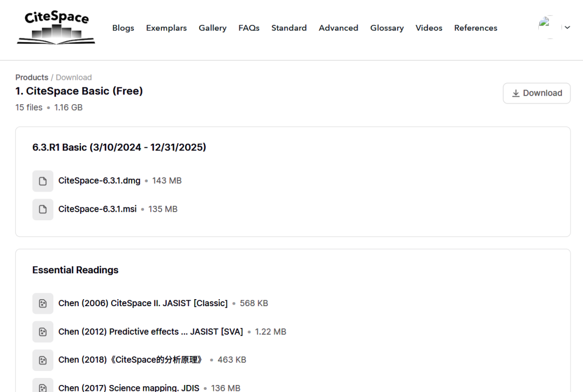Click the document icon for Chen (2006) paper
The width and height of the screenshot is (583, 392).
coord(43,303)
